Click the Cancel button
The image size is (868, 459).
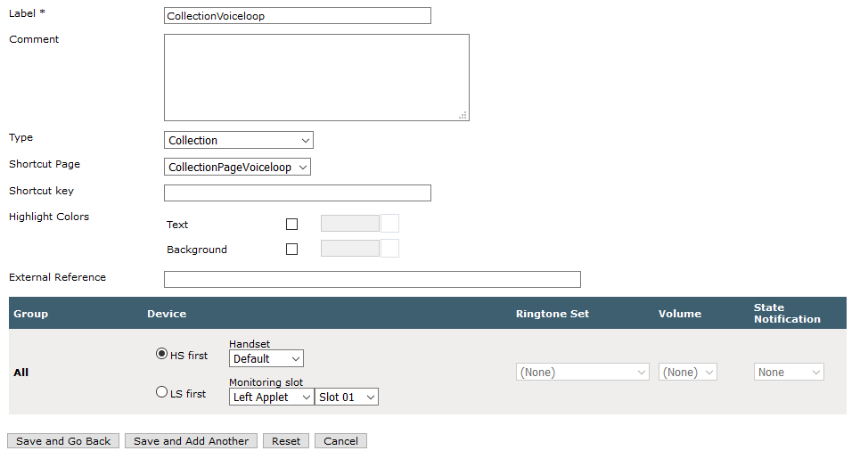[x=340, y=441]
